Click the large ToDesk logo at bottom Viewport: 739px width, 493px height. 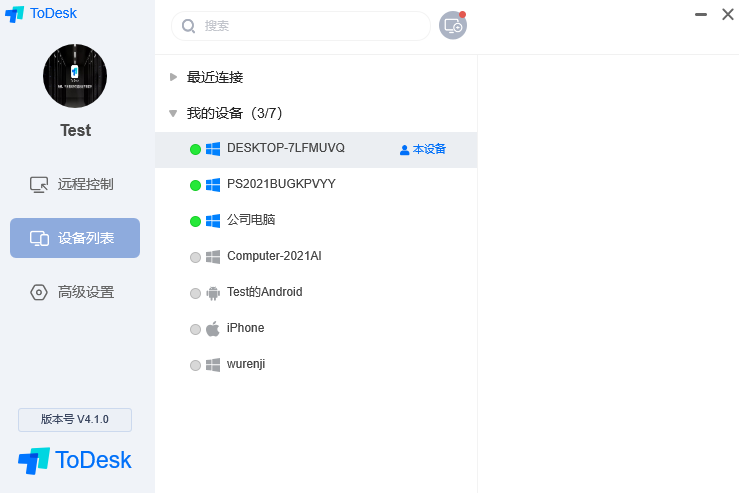click(x=74, y=460)
